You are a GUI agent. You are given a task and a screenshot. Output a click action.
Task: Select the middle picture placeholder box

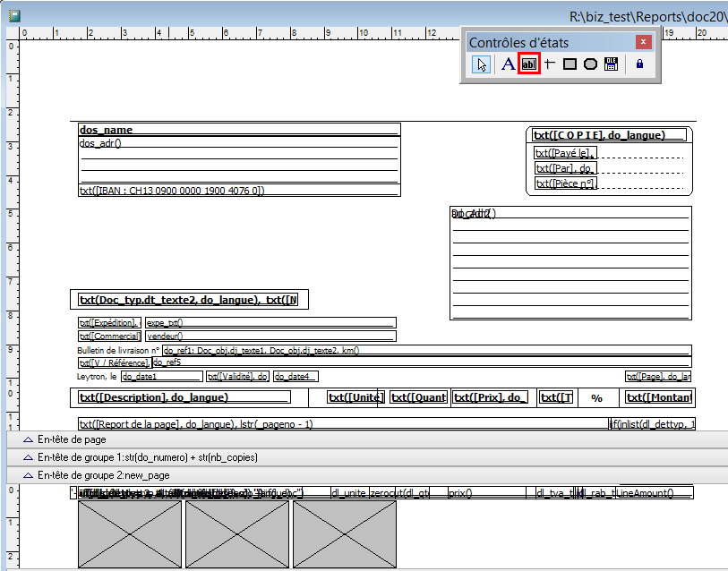pyautogui.click(x=237, y=534)
